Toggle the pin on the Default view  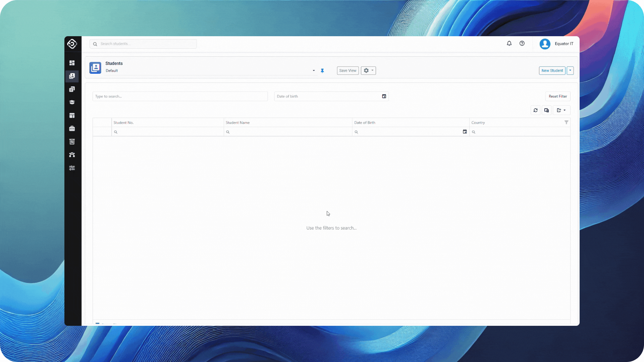pos(322,71)
